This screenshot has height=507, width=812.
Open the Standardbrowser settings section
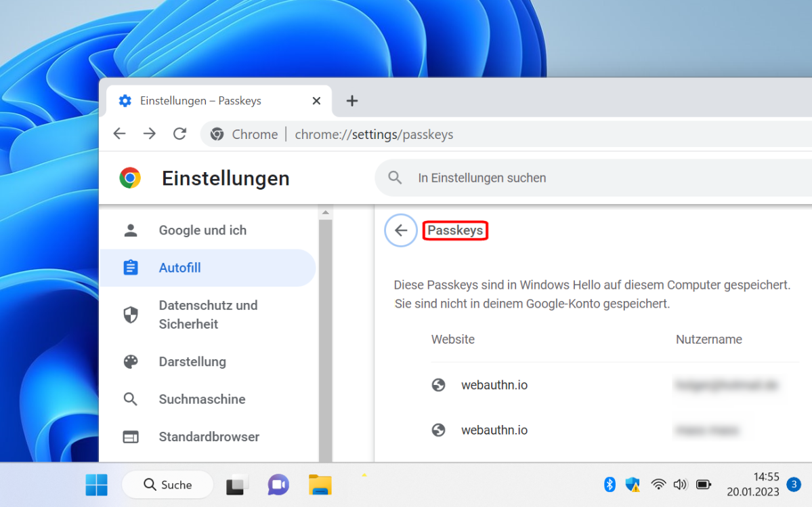207,437
